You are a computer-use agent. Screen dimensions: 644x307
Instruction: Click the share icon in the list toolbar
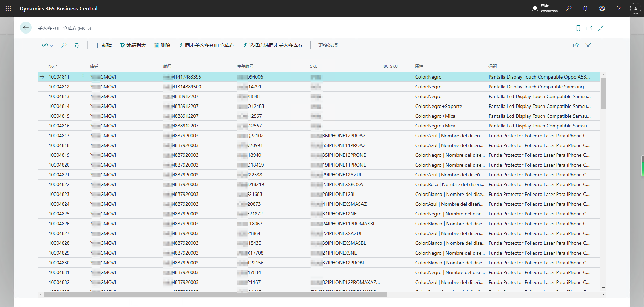pos(576,45)
